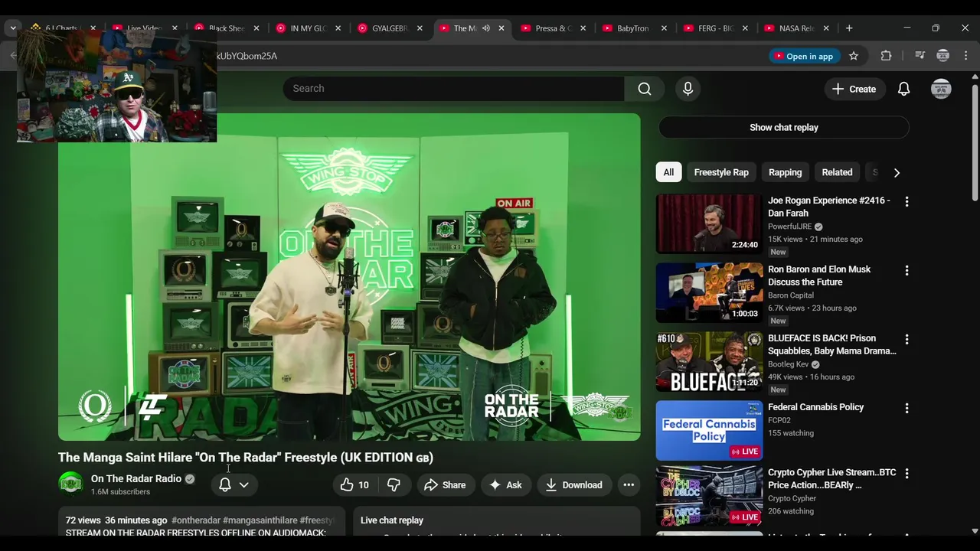Click the Download button
Viewport: 980px width, 551px height.
point(573,485)
